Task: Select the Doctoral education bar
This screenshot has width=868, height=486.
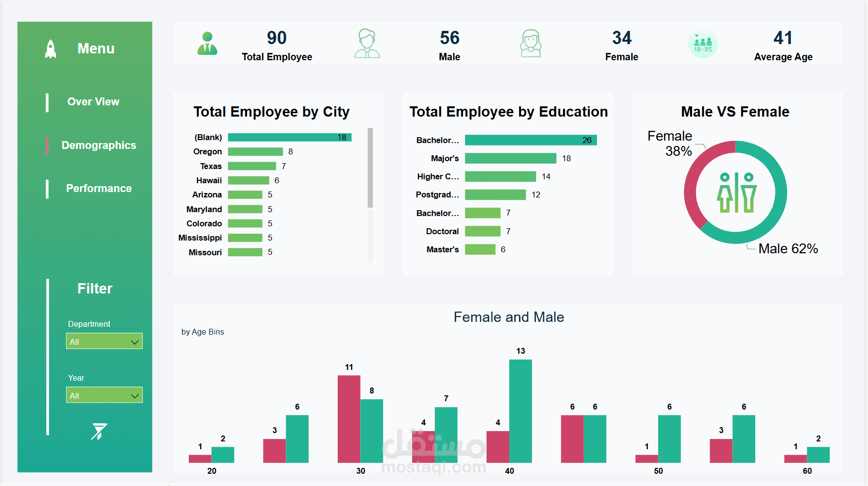Action: pos(483,231)
